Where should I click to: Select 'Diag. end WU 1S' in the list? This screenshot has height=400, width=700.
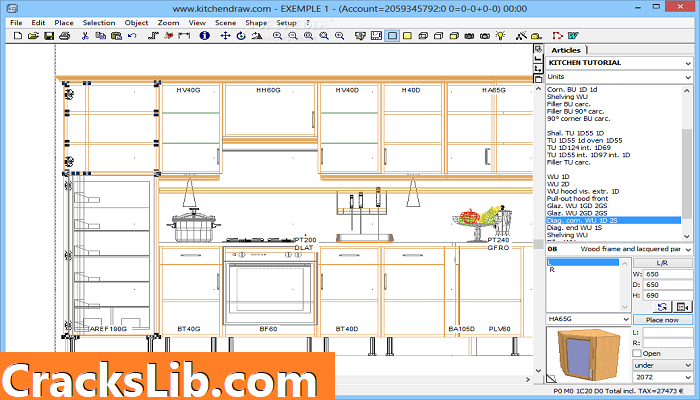(574, 228)
